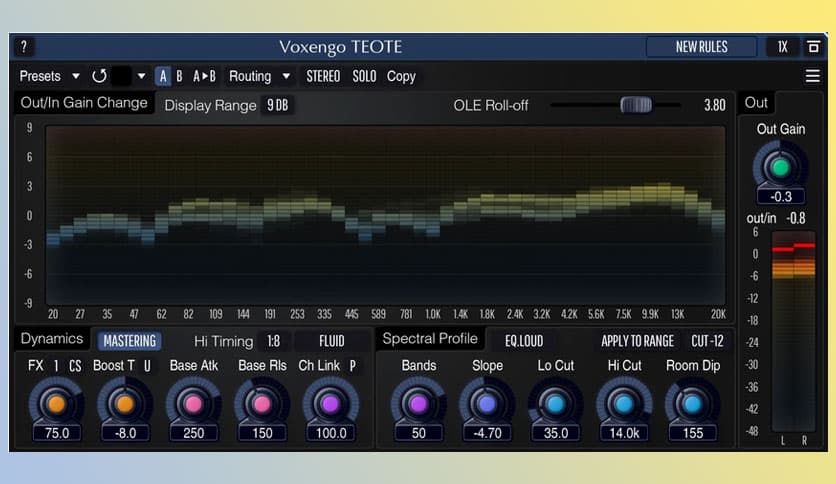
Task: Open the CUT -12 range selector
Action: click(707, 341)
